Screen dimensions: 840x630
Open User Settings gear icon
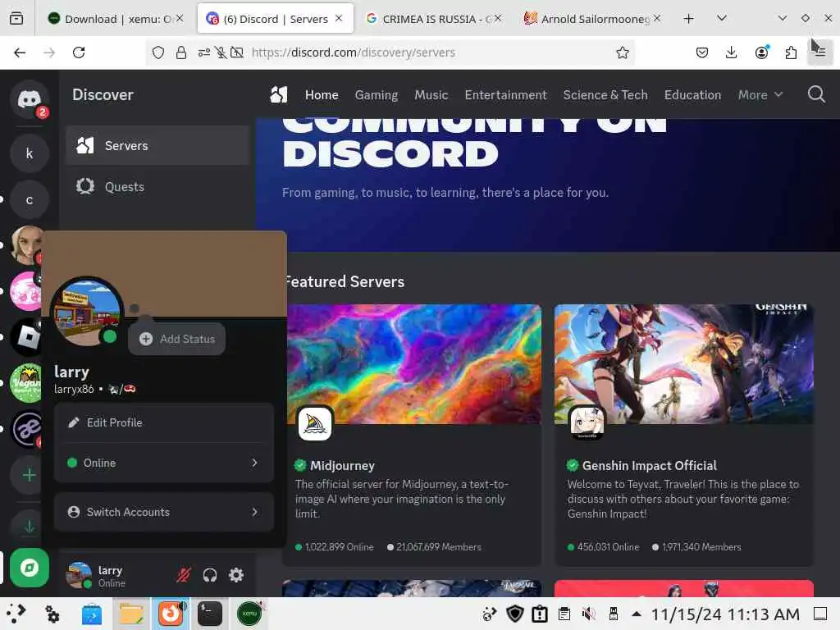[x=236, y=575]
